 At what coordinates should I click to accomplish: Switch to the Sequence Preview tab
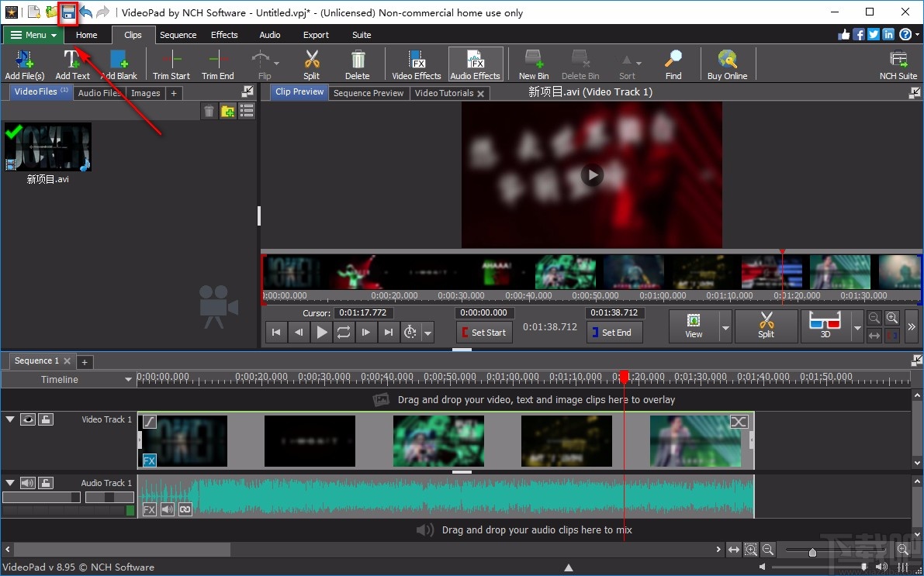(x=369, y=92)
